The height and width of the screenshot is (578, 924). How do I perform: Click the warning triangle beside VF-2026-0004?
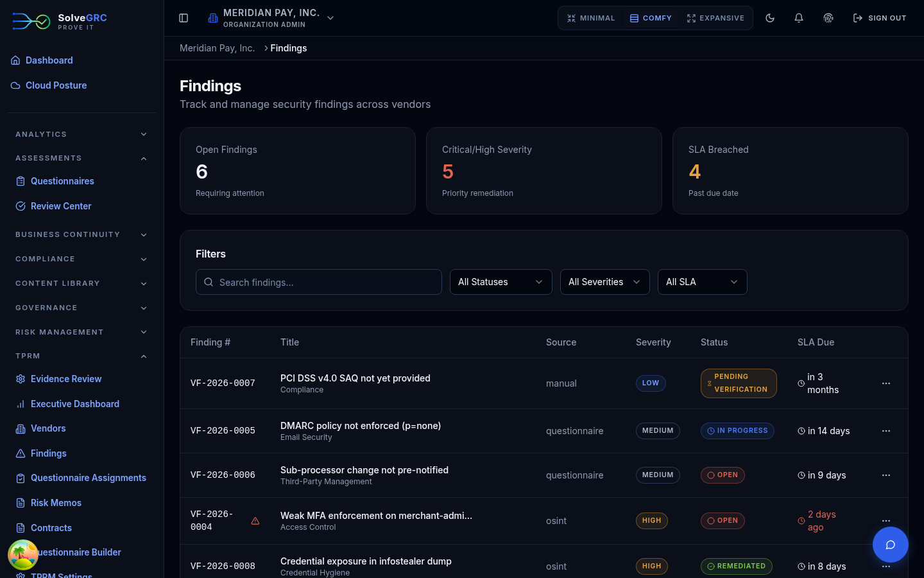click(255, 521)
